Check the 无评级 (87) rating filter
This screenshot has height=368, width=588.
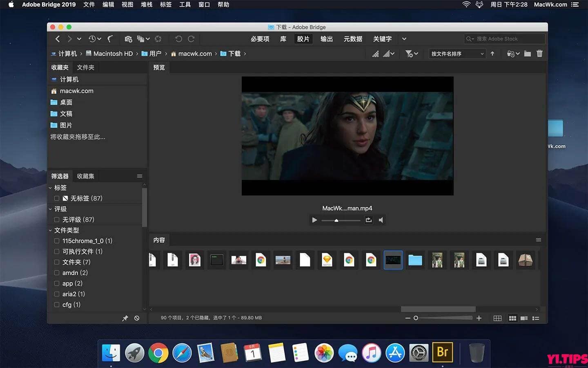coord(56,220)
